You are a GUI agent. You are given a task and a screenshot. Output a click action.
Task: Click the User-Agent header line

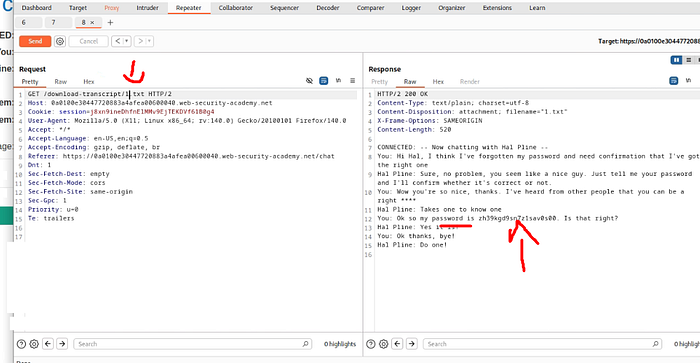coord(187,121)
